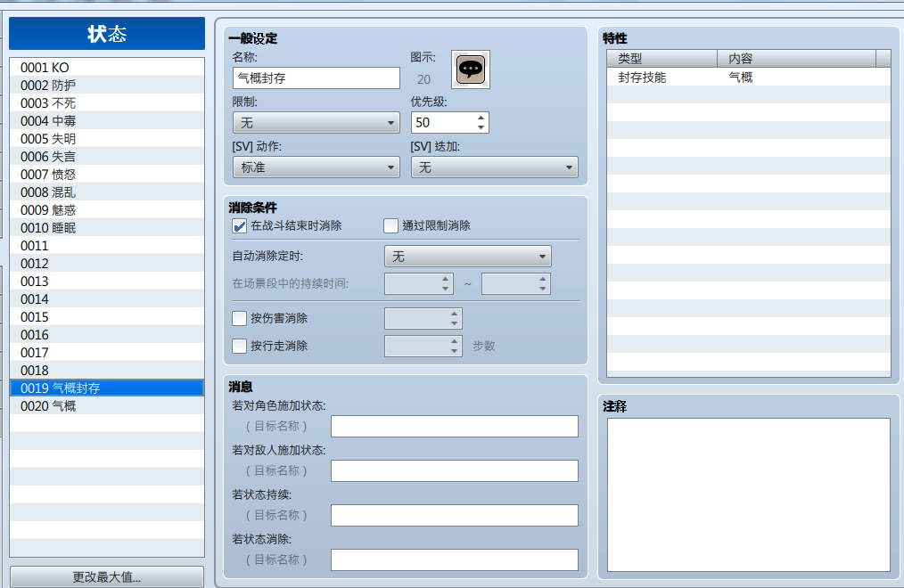The image size is (904, 588).
Task: Open the 限制 dropdown
Action: [316, 123]
